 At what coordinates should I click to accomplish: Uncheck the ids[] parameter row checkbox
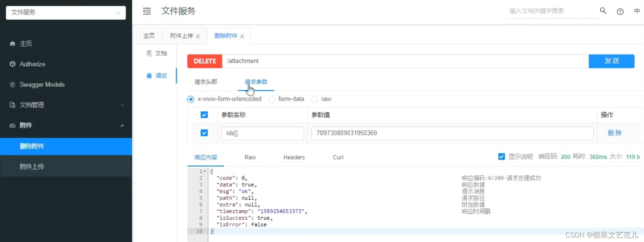[204, 133]
